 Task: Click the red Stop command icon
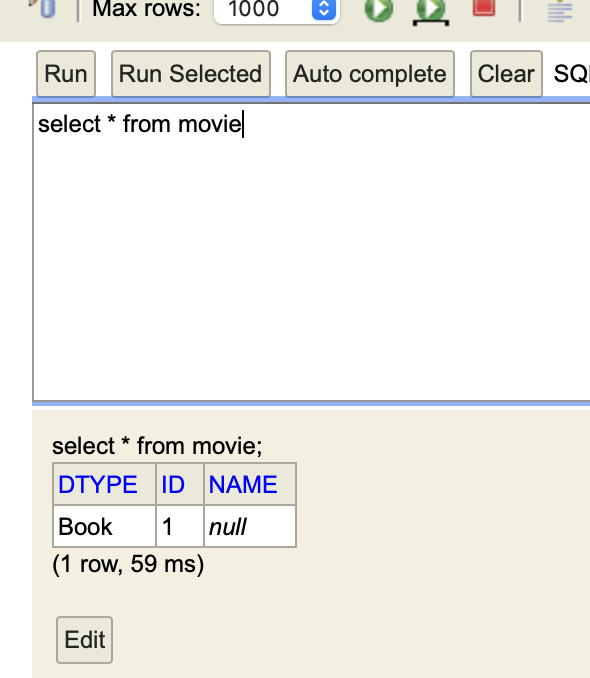click(484, 7)
